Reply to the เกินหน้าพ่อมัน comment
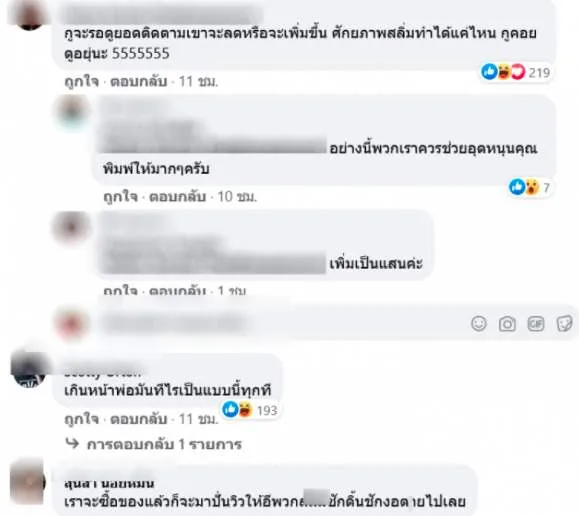This screenshot has width=579, height=516. coord(138,419)
